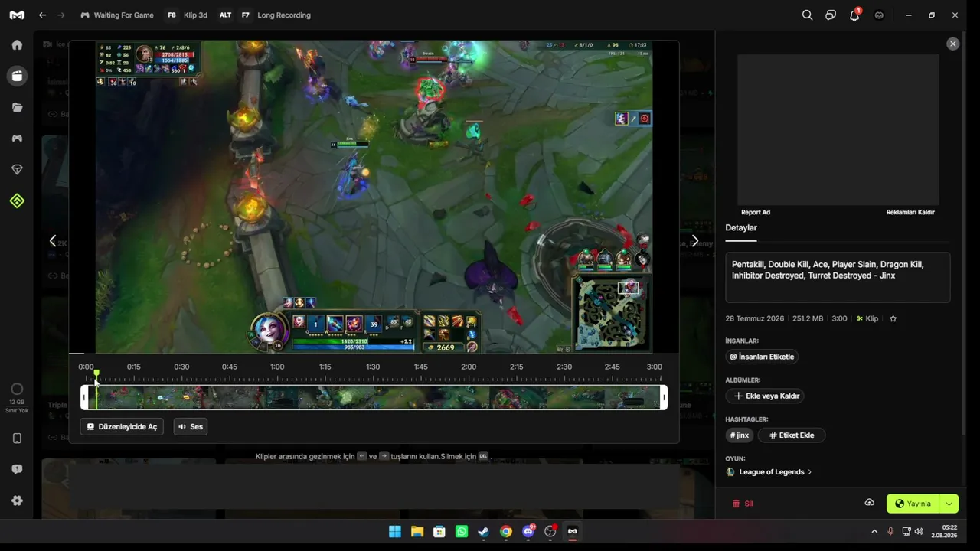Click the right trim handle on the timeline
The width and height of the screenshot is (980, 551).
pos(664,397)
